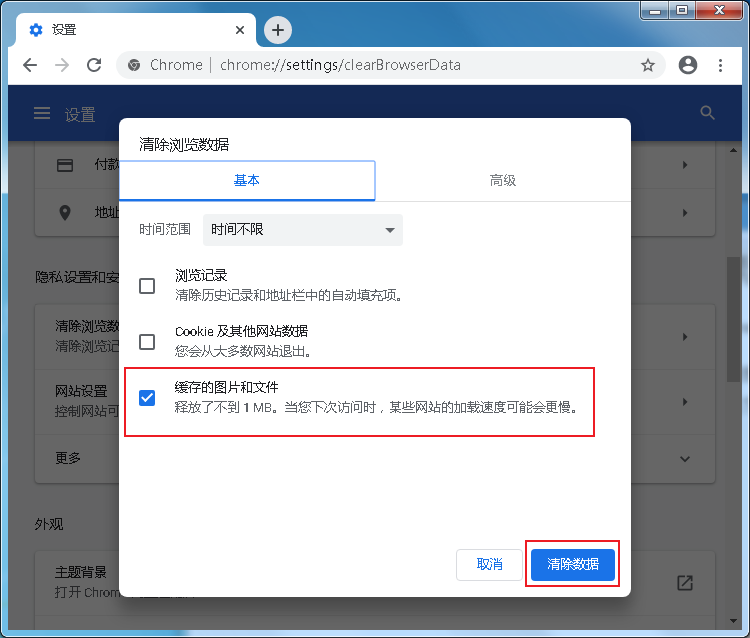Click the payment card icon row

point(65,165)
